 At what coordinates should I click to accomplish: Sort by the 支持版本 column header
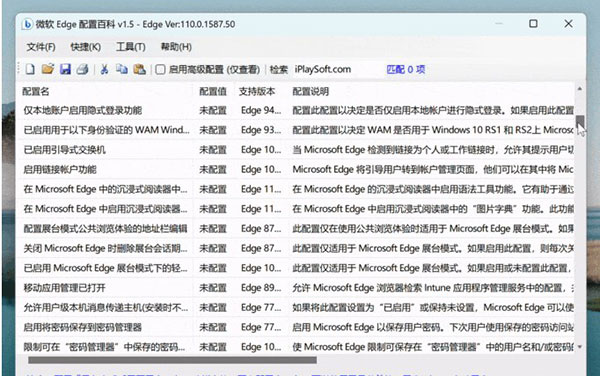click(x=257, y=91)
